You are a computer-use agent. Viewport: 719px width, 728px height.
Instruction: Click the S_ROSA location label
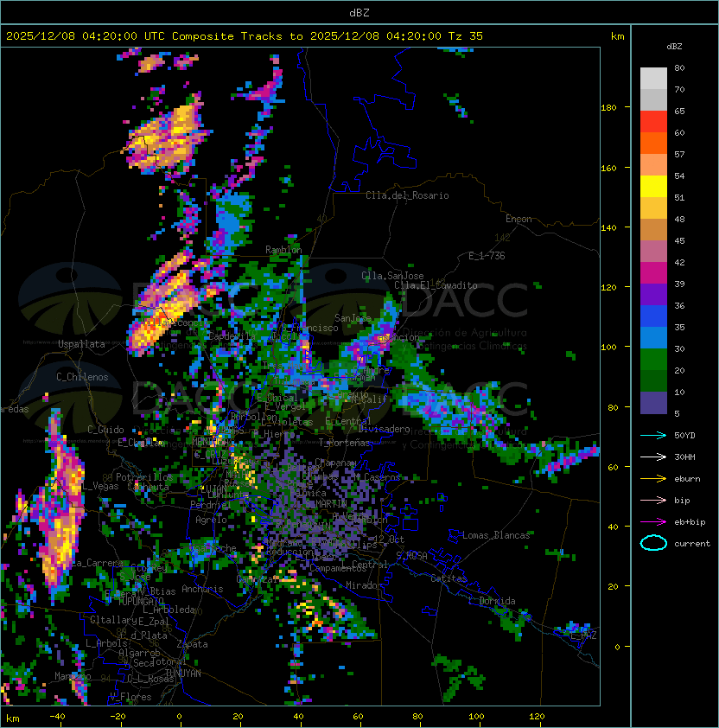(411, 556)
